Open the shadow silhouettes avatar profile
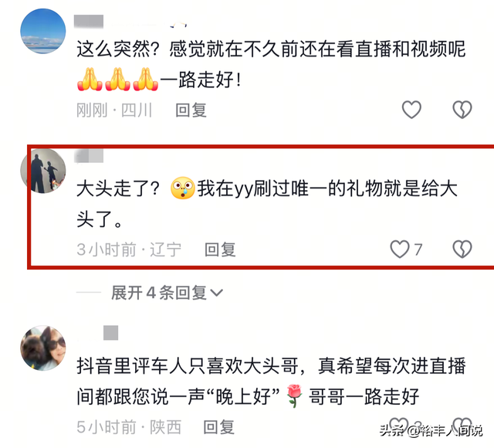 pyautogui.click(x=43, y=171)
